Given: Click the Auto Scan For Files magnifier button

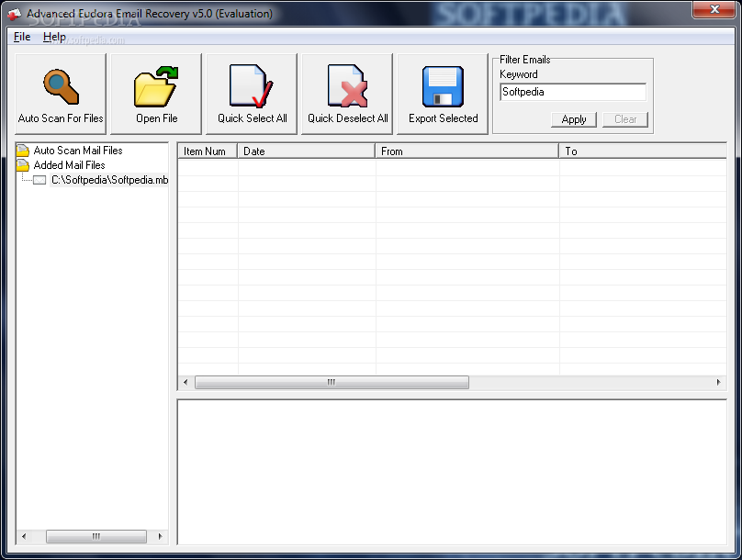Looking at the screenshot, I should tap(61, 94).
